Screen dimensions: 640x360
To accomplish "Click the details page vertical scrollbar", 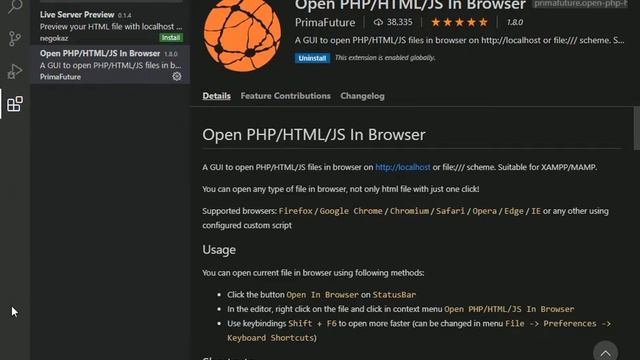I will 636,128.
